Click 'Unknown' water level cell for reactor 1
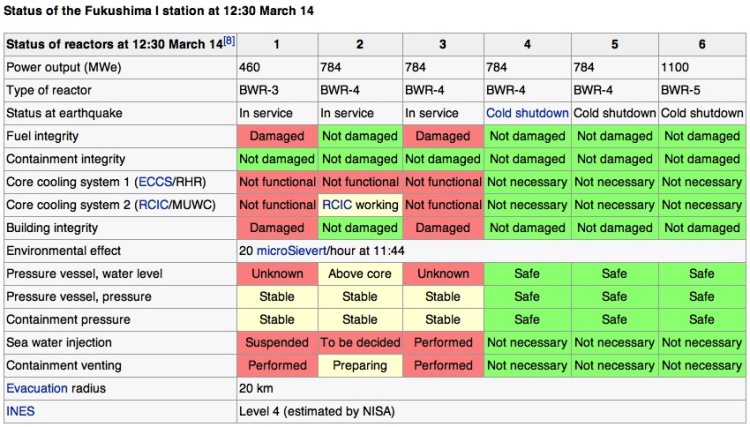Viewport: 750px width, 427px height. click(x=277, y=274)
